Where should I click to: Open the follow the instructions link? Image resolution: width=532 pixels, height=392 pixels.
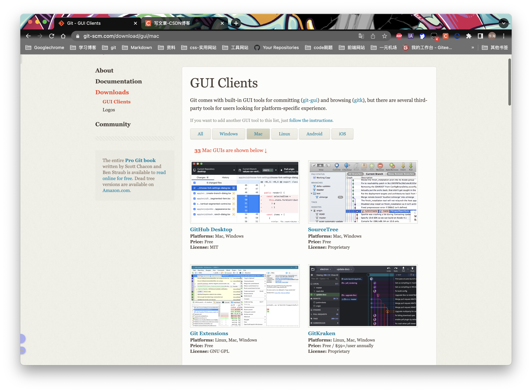311,120
